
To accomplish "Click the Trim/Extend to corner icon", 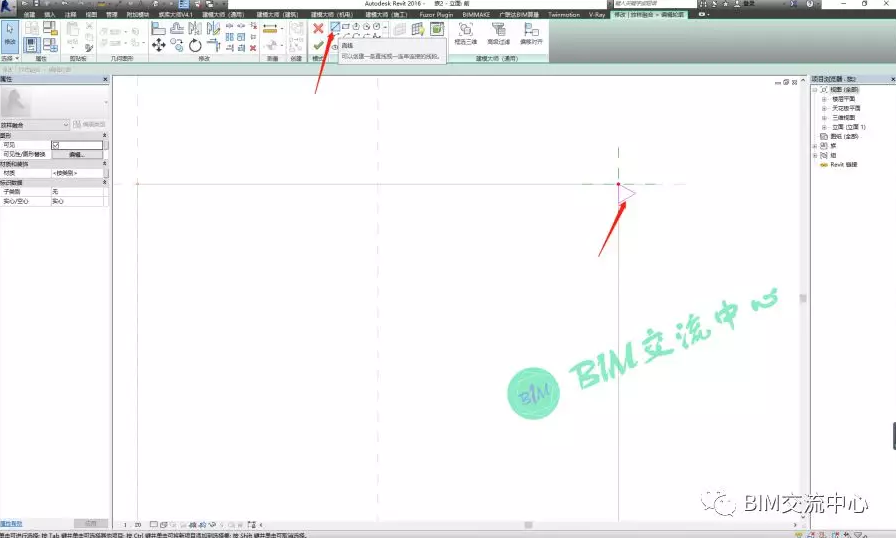I will 214,45.
